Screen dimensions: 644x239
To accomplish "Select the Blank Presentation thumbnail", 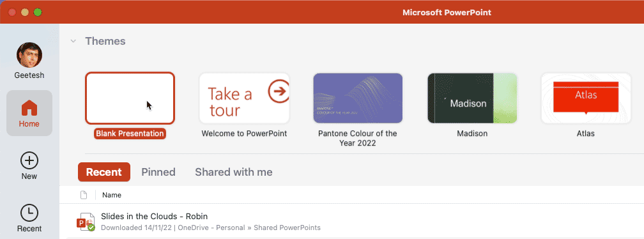I will [x=130, y=98].
